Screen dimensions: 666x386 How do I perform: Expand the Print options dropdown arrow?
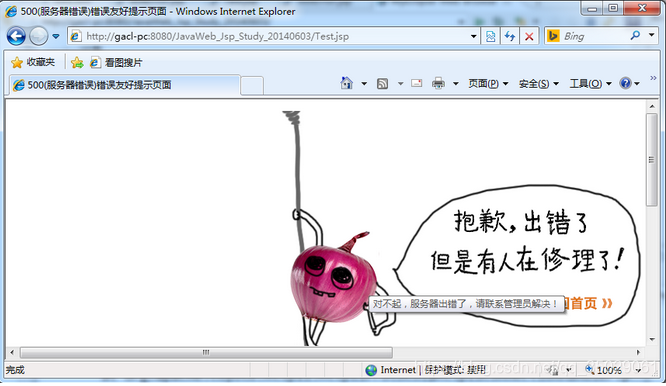coord(455,84)
